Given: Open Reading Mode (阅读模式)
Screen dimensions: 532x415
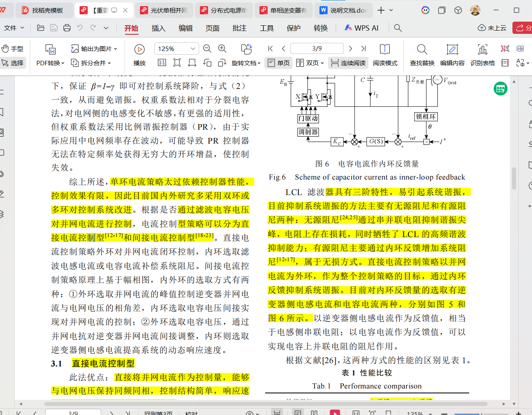Looking at the screenshot, I should (385, 55).
